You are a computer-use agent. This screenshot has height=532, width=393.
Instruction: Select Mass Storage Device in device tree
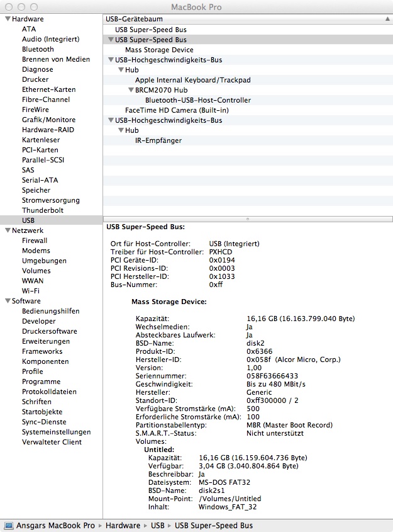(x=159, y=50)
